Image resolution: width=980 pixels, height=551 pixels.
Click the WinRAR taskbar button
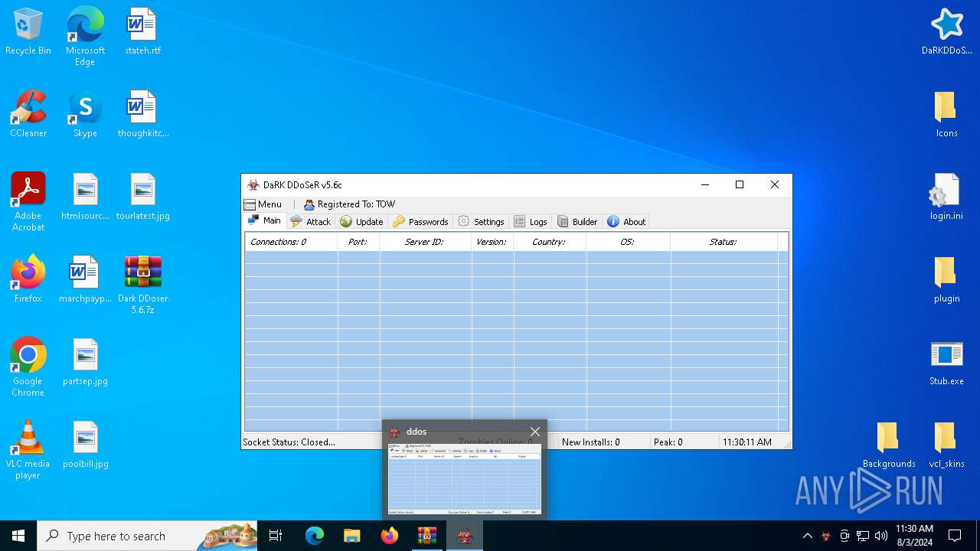point(426,536)
